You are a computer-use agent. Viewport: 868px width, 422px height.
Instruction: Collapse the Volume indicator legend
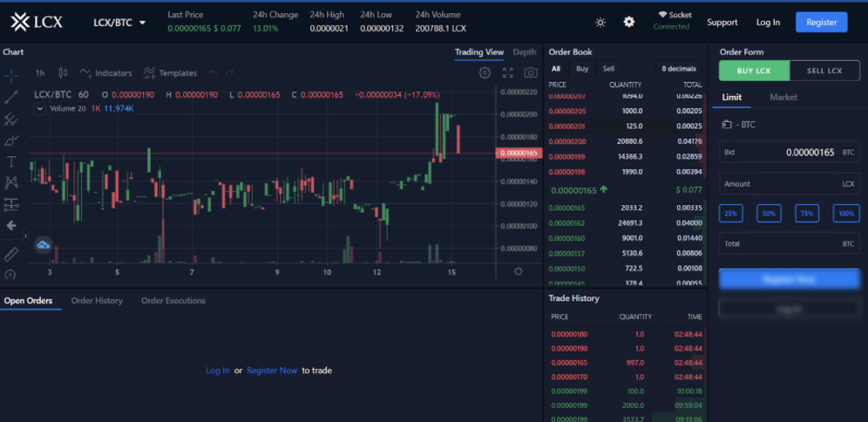click(39, 108)
